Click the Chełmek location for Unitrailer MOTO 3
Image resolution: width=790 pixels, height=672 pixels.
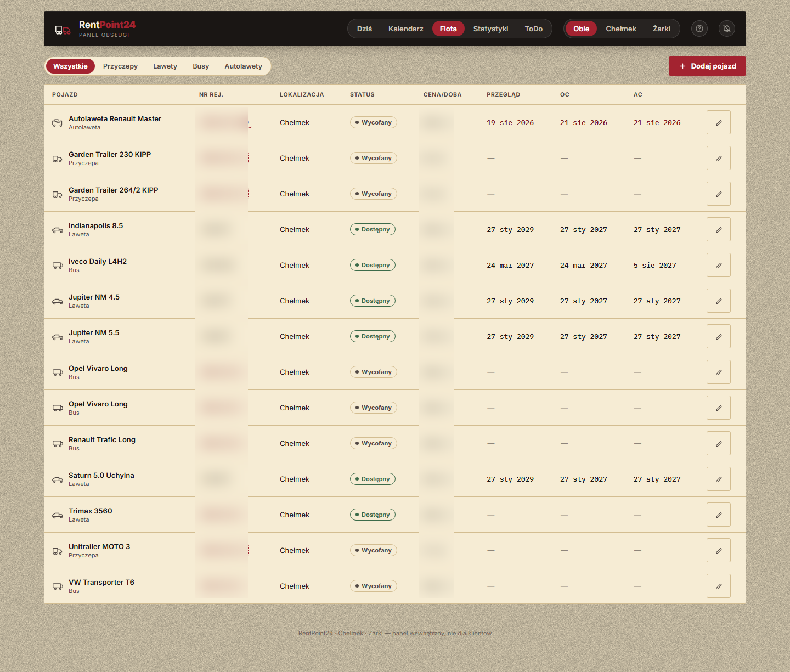pos(295,550)
